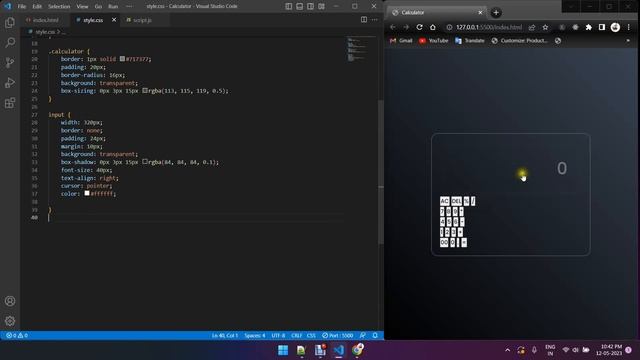This screenshot has width=640, height=360.
Task: Open the Edit menu
Action: (x=37, y=7)
